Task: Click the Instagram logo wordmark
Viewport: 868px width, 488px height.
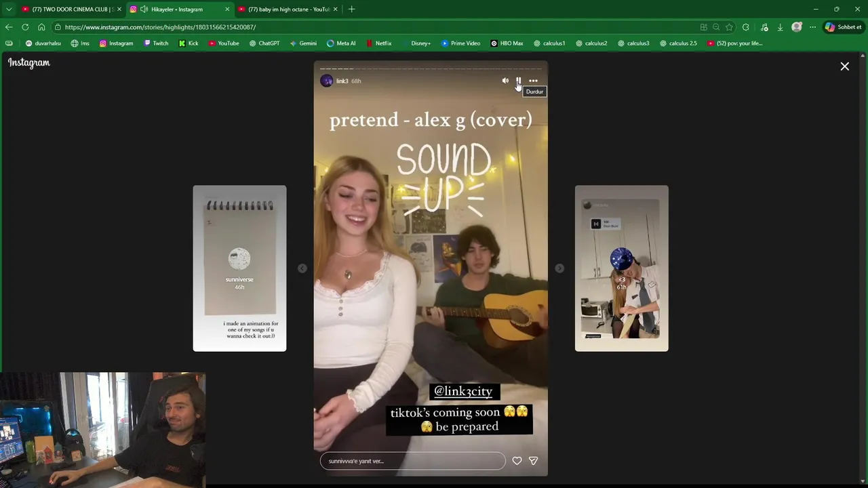Action: [x=29, y=62]
